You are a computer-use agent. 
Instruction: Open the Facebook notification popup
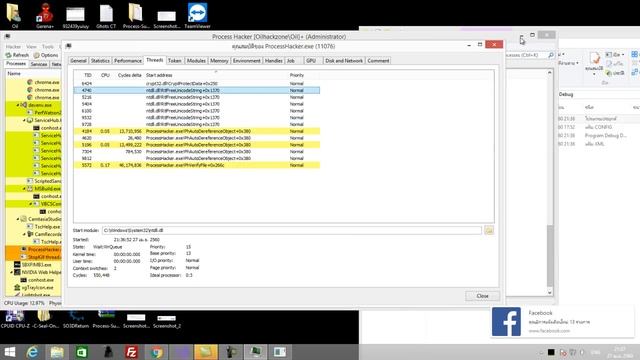562,322
